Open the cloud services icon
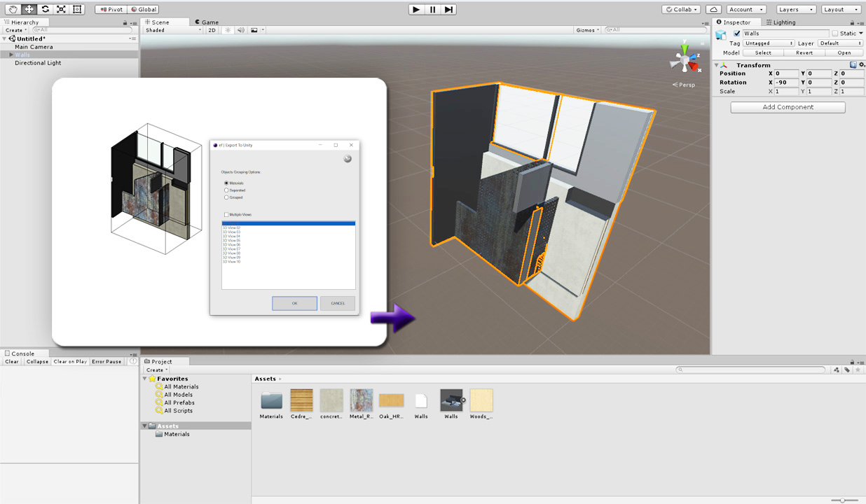The image size is (866, 504). (x=713, y=10)
